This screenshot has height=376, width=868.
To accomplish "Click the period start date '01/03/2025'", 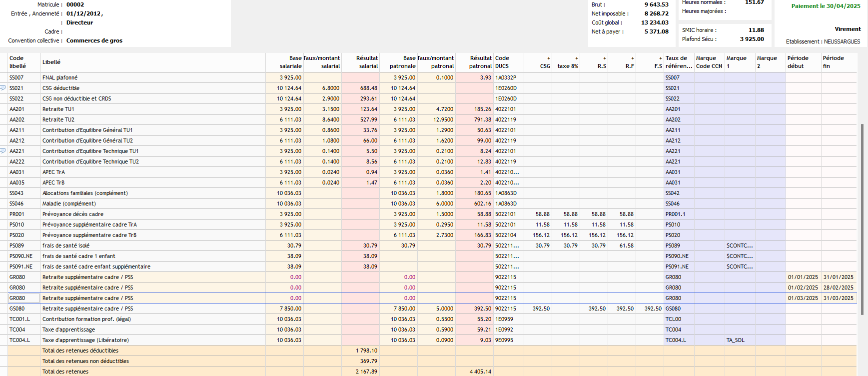I will click(803, 298).
